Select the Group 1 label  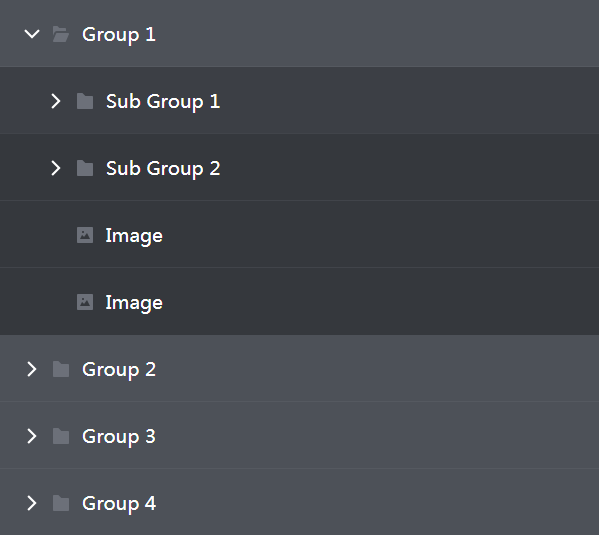[x=119, y=35]
